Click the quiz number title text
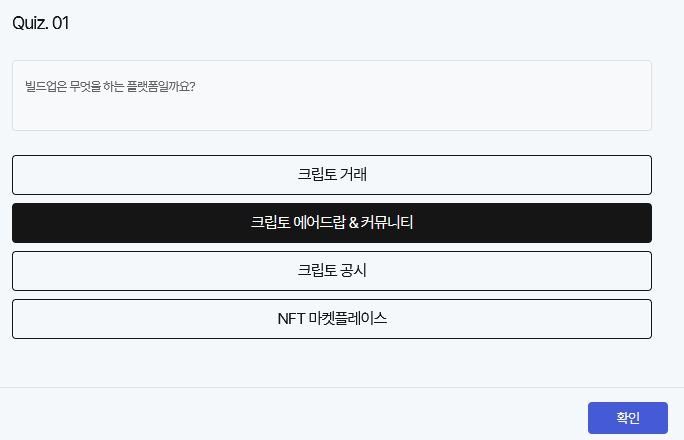This screenshot has width=684, height=440. (x=41, y=23)
